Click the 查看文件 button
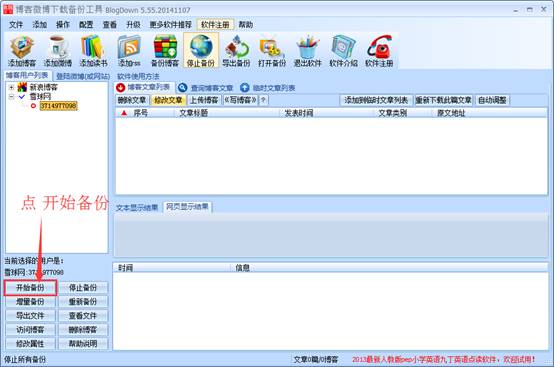Image resolution: width=554 pixels, height=367 pixels. [83, 316]
